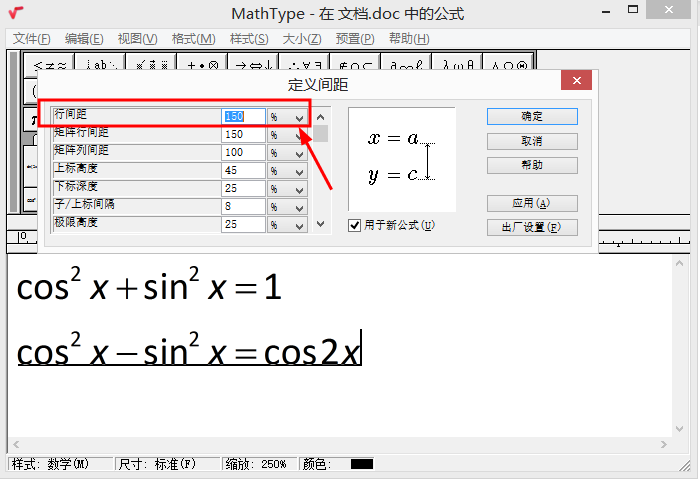Click the spacing list scrollbar thumb
The image size is (700, 479).
coord(321,133)
